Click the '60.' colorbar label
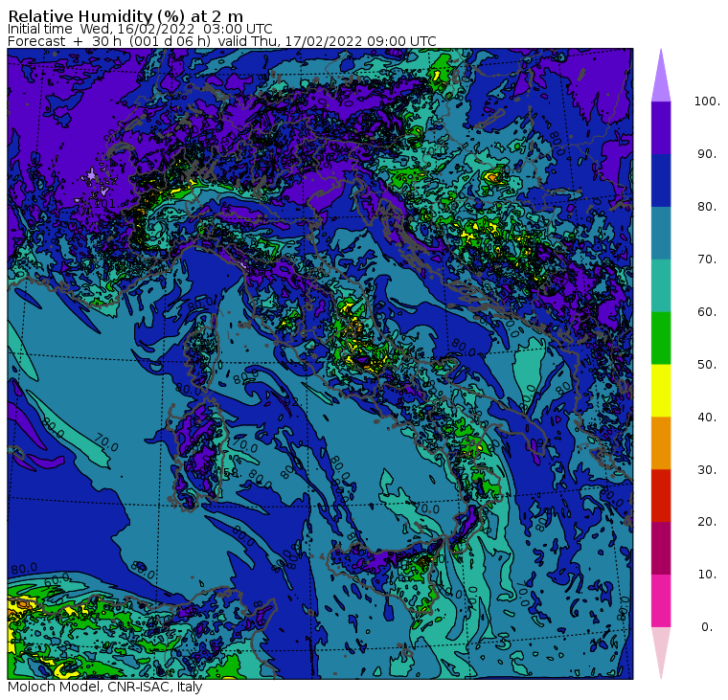728x700 pixels. coord(707,311)
